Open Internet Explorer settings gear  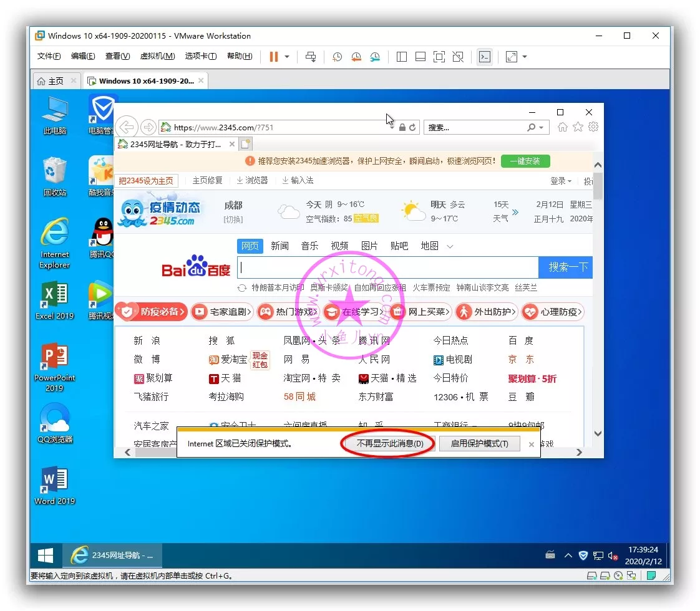[593, 127]
